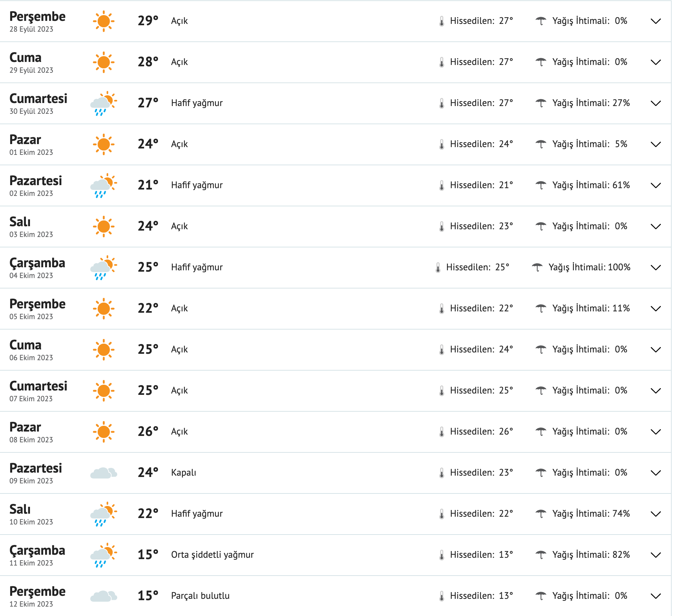Image resolution: width=673 pixels, height=616 pixels.
Task: Select the light rain icon for Cumartesi 30 Eylül
Action: (x=103, y=103)
